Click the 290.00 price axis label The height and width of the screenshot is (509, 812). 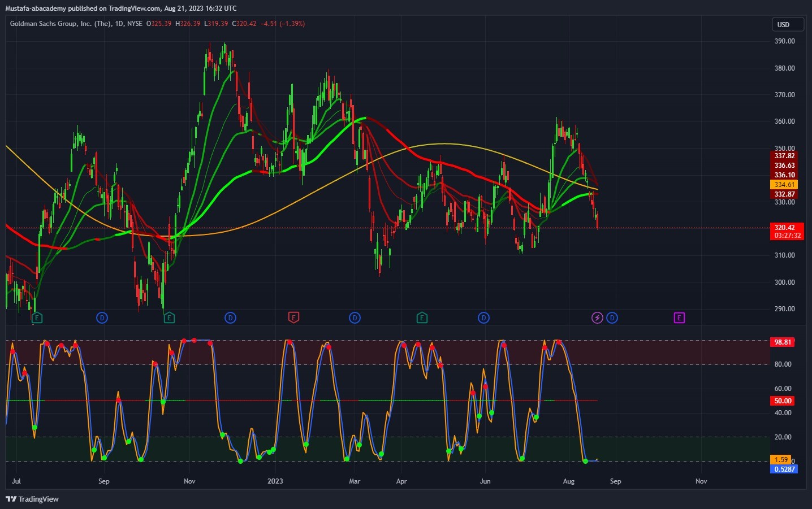(785, 309)
